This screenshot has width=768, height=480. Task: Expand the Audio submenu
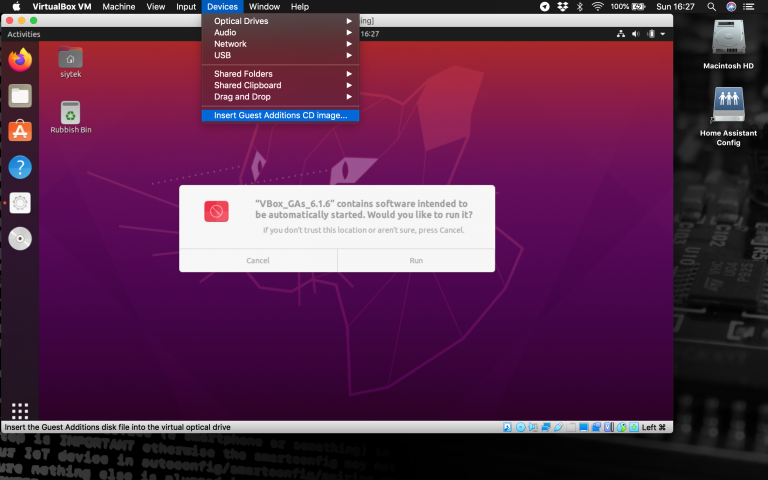[x=280, y=32]
